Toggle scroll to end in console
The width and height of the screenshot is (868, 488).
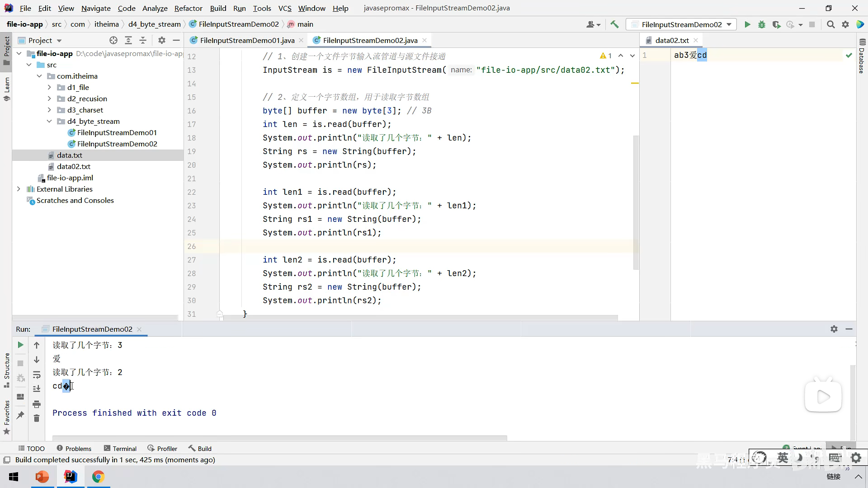click(37, 389)
